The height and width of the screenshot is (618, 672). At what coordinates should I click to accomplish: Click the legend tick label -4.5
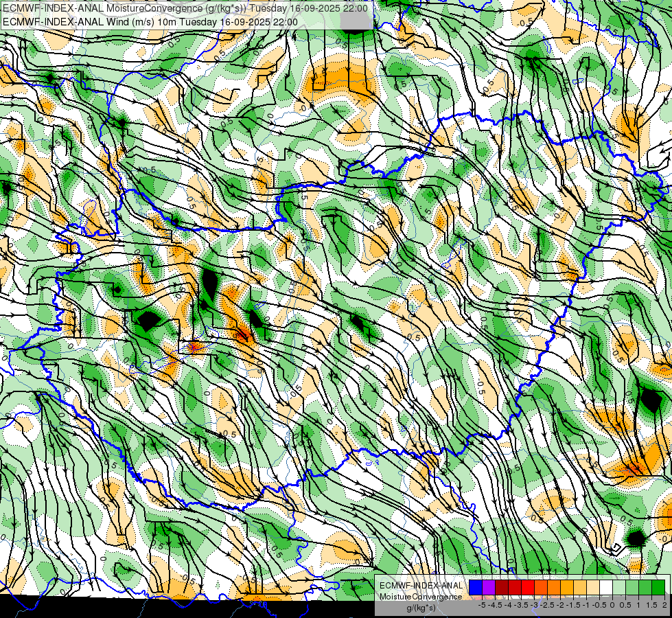point(496,605)
